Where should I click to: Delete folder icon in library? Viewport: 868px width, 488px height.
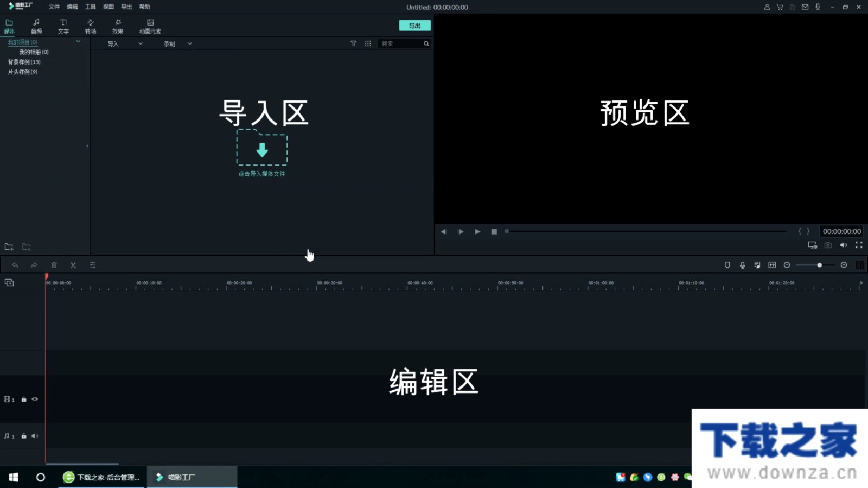(27, 247)
